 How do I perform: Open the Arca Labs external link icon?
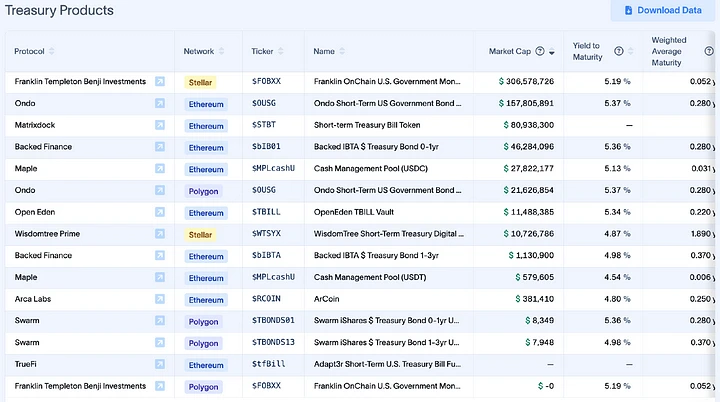(160, 299)
